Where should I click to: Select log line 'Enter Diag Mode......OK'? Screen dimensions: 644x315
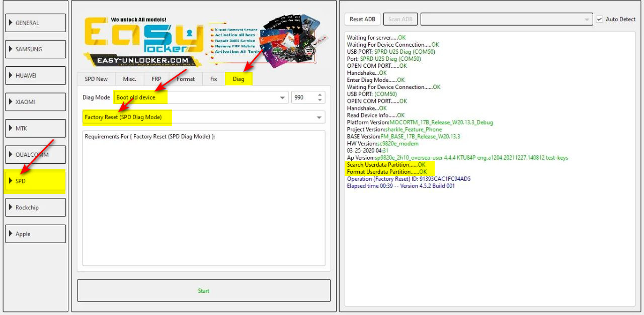pos(376,80)
